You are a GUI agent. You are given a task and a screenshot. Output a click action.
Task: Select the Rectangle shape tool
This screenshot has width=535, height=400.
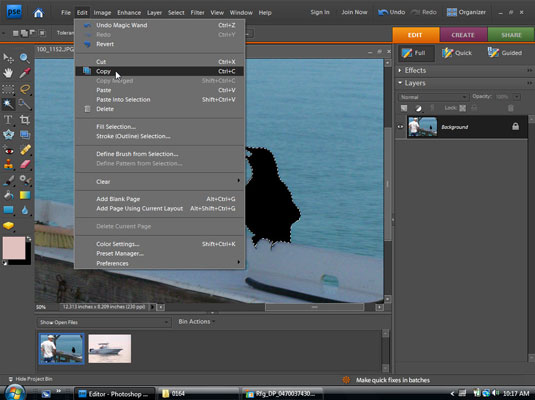(8, 210)
